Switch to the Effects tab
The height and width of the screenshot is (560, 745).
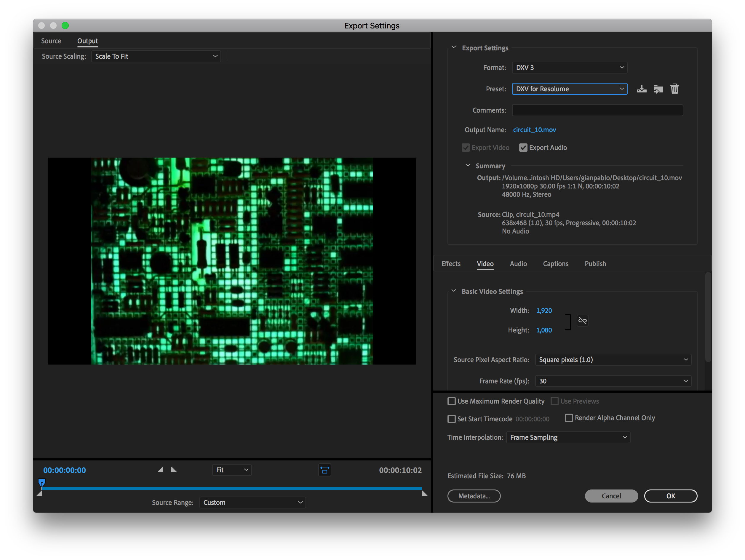point(451,264)
